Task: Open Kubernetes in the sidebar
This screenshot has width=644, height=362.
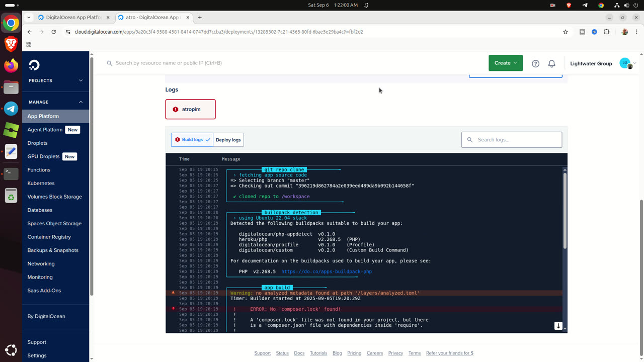Action: click(x=41, y=183)
